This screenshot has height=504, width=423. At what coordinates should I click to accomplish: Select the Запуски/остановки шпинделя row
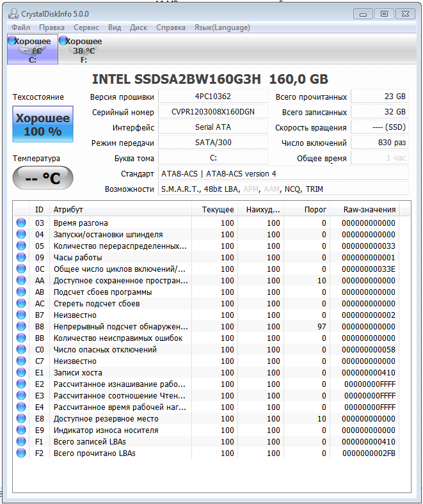coord(207,234)
